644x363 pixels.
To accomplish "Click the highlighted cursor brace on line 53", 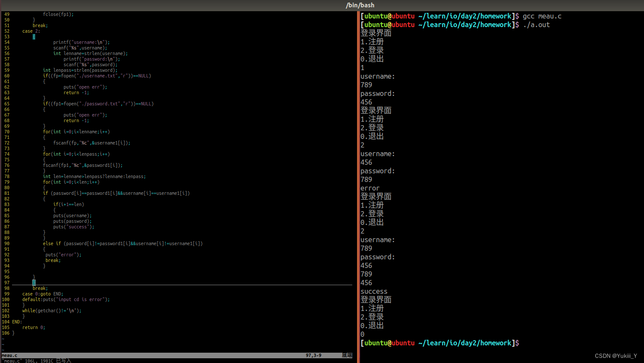I will tap(34, 37).
